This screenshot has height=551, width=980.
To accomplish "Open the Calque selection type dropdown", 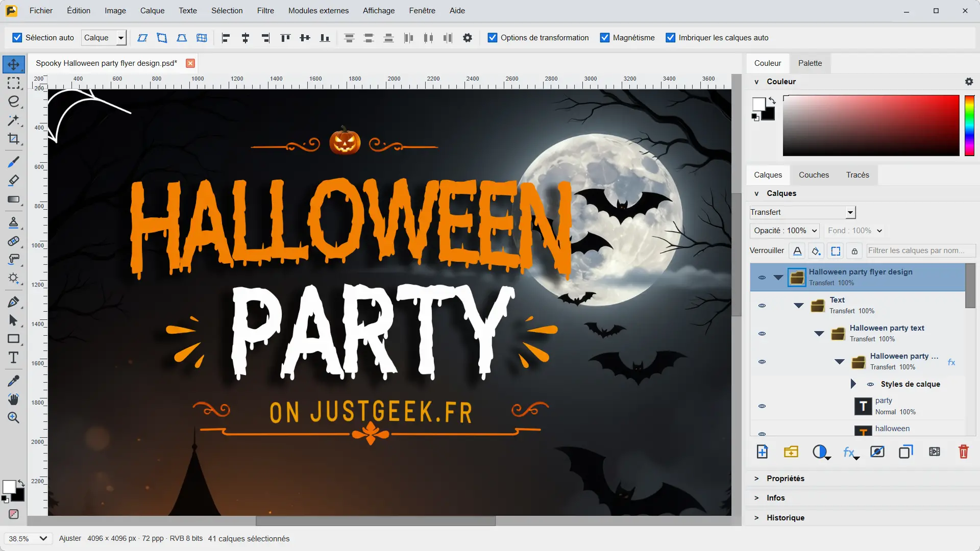I will (104, 38).
